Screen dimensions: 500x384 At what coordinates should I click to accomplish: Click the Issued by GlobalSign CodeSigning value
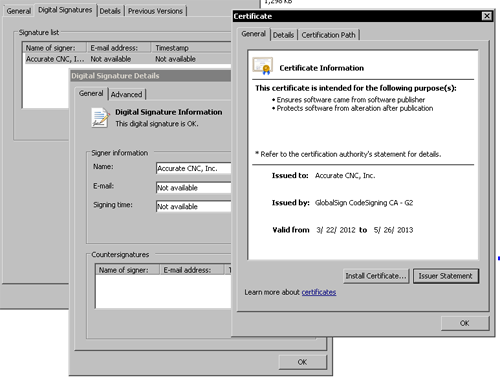click(364, 203)
